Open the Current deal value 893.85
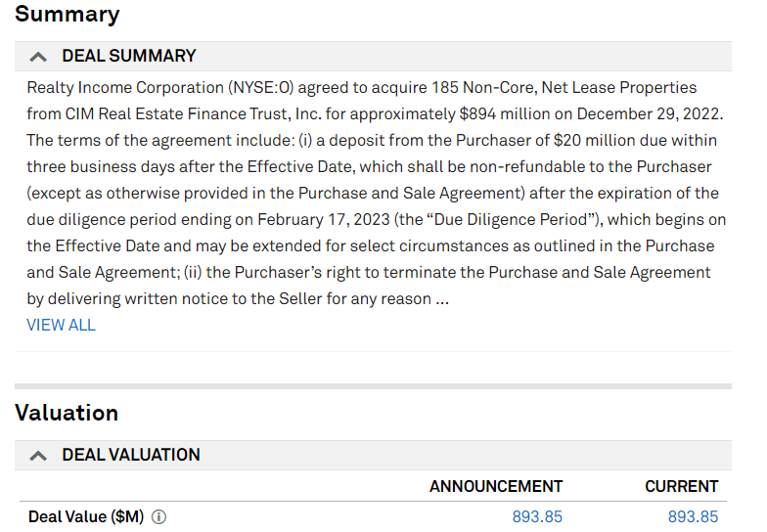Image resolution: width=767 pixels, height=532 pixels. [693, 517]
